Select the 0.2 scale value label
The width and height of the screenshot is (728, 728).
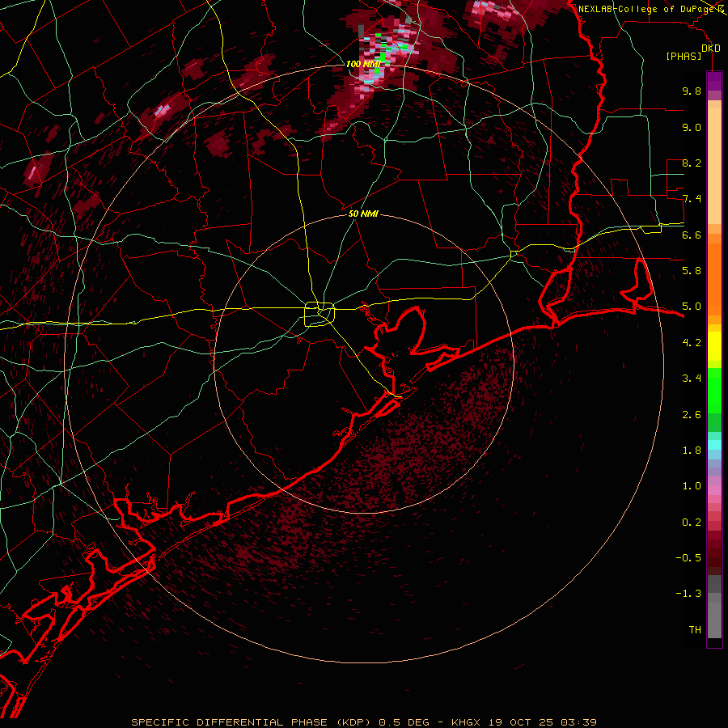692,523
